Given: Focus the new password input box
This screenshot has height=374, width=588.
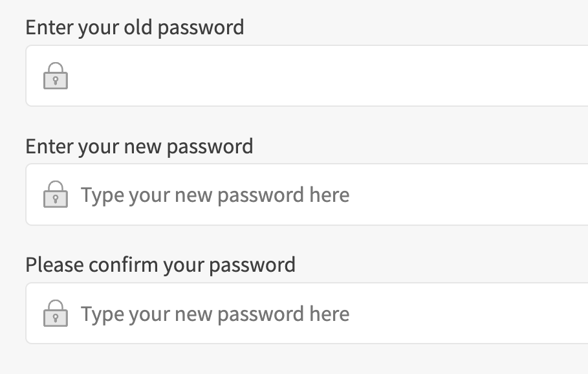Looking at the screenshot, I should (453, 195).
